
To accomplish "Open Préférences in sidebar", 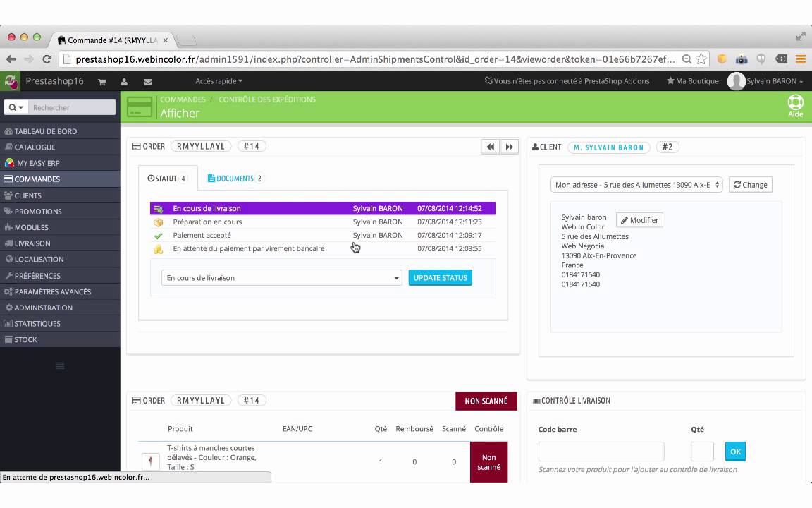I will click(60, 276).
